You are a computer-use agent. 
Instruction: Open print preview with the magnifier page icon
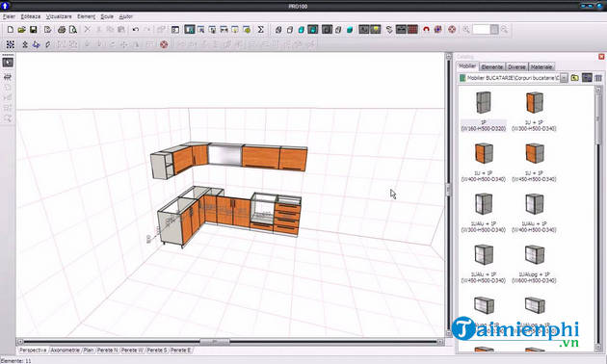(73, 30)
